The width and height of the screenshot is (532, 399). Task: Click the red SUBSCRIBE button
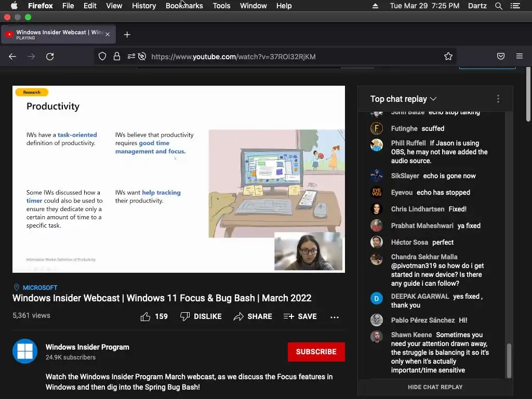316,352
